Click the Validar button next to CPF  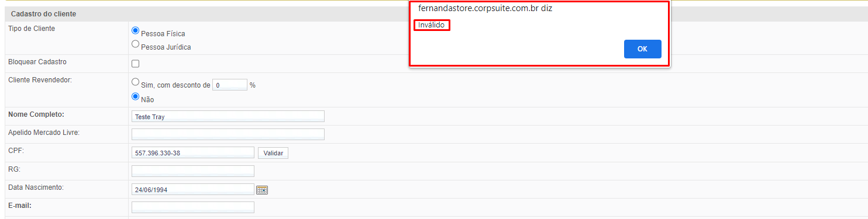click(x=273, y=153)
